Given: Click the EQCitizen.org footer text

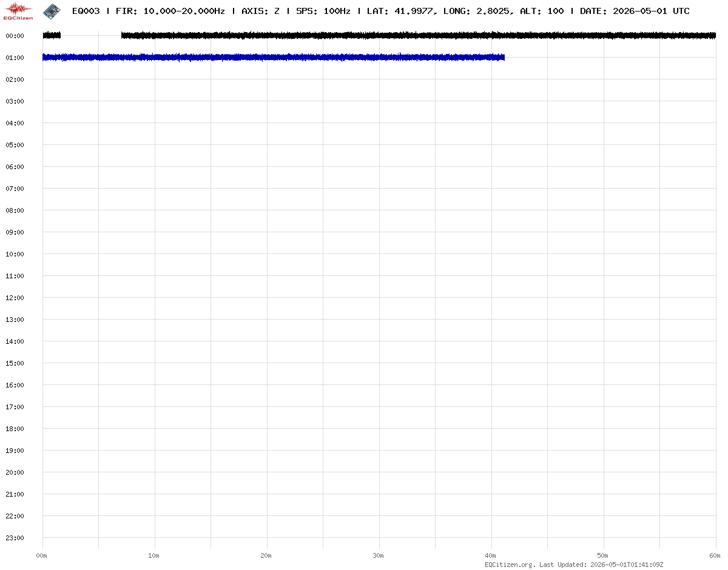Looking at the screenshot, I should pos(510,565).
